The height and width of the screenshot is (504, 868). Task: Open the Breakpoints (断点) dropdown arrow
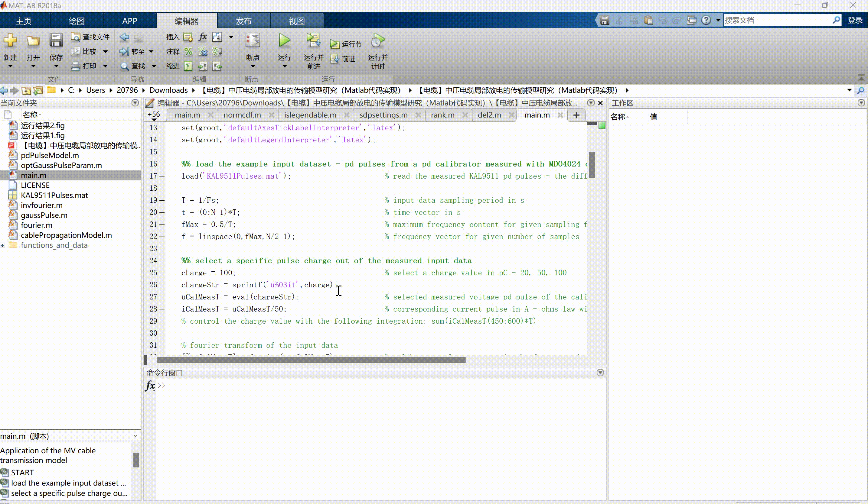(x=253, y=66)
